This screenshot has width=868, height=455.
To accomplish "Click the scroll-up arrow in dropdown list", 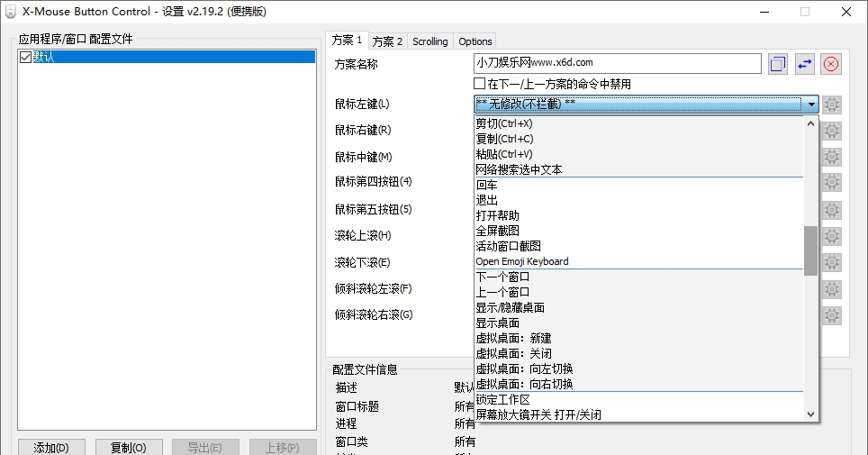I will (x=811, y=123).
